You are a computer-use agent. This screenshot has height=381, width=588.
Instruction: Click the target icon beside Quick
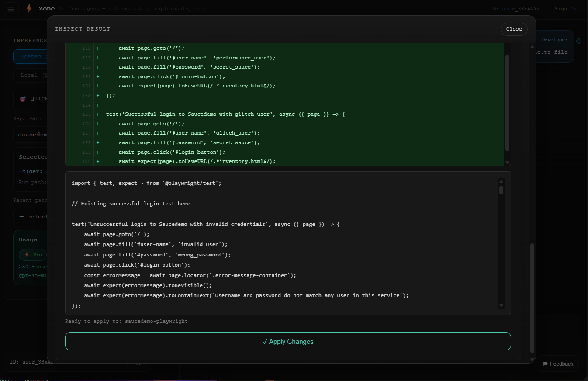tap(23, 99)
